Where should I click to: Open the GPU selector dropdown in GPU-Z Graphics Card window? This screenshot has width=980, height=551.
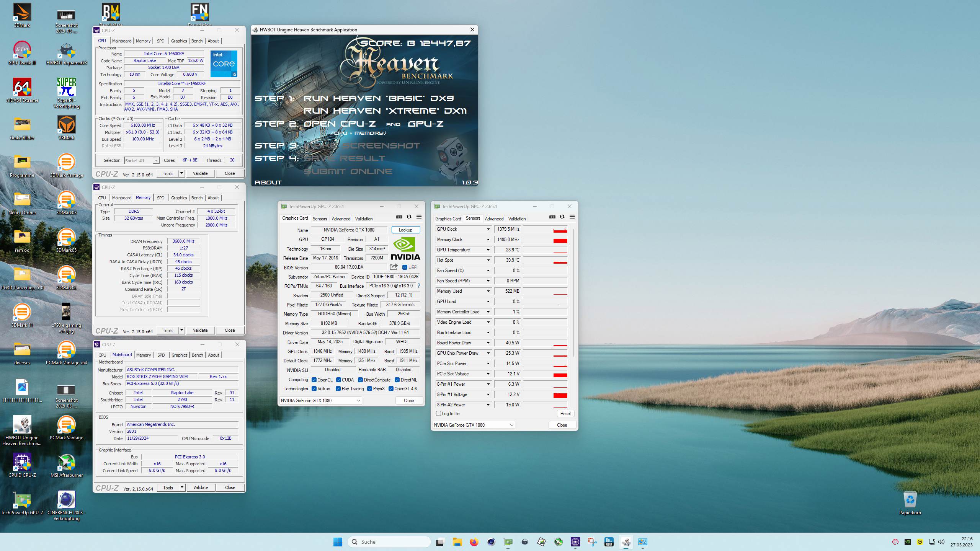tap(321, 400)
